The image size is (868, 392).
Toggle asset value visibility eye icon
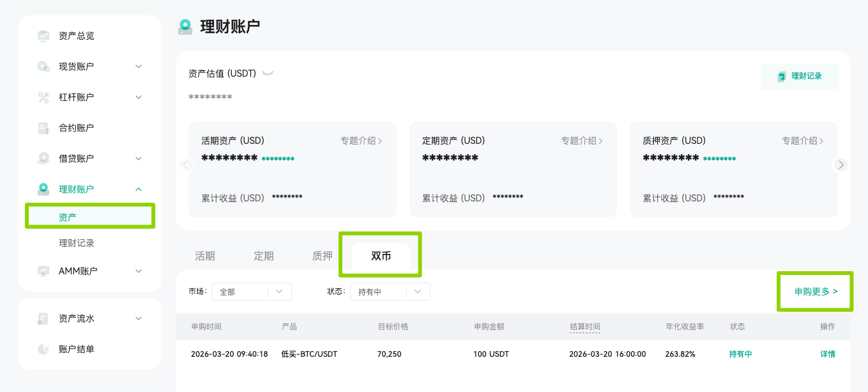point(268,74)
